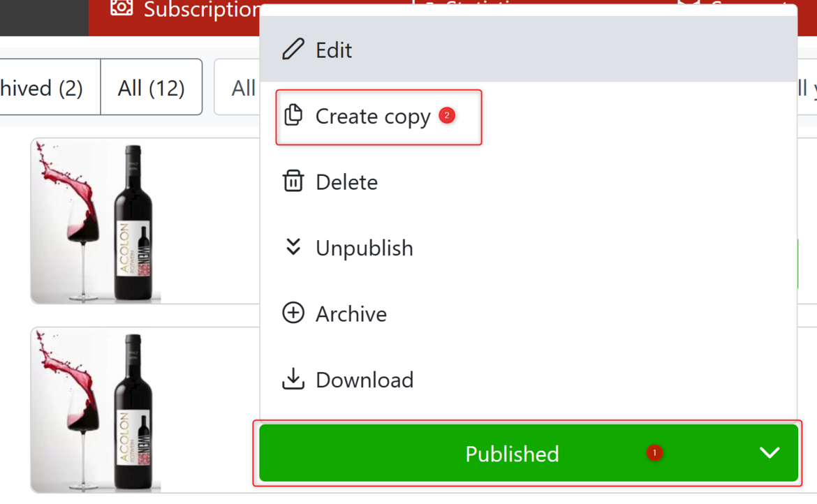
Task: Click the trash can icon
Action: coord(293,181)
